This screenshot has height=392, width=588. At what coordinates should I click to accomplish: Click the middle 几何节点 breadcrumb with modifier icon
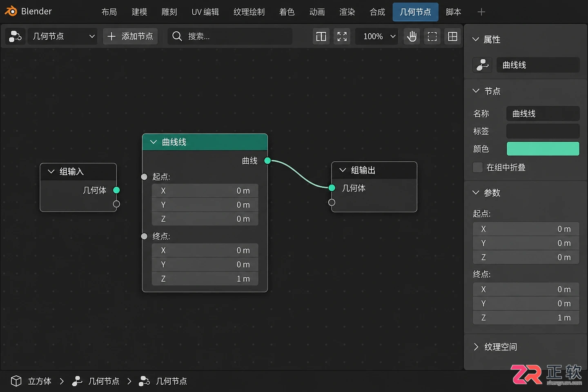coord(96,381)
